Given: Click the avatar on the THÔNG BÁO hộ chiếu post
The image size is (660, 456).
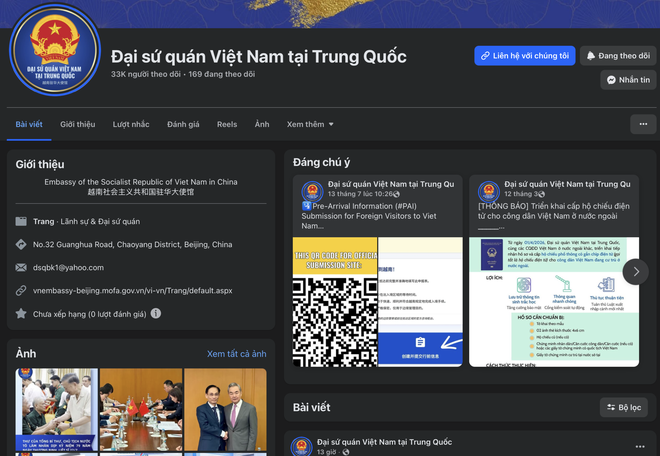Looking at the screenshot, I should coord(489,192).
